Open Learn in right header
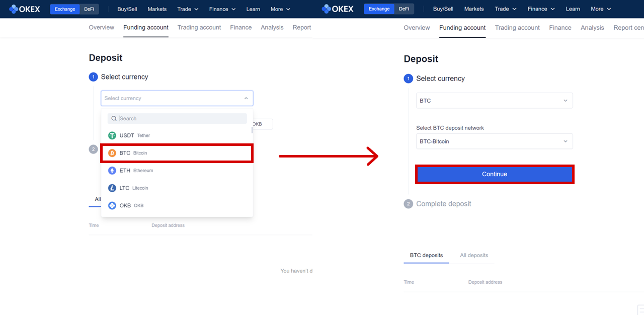644x315 pixels. click(573, 9)
